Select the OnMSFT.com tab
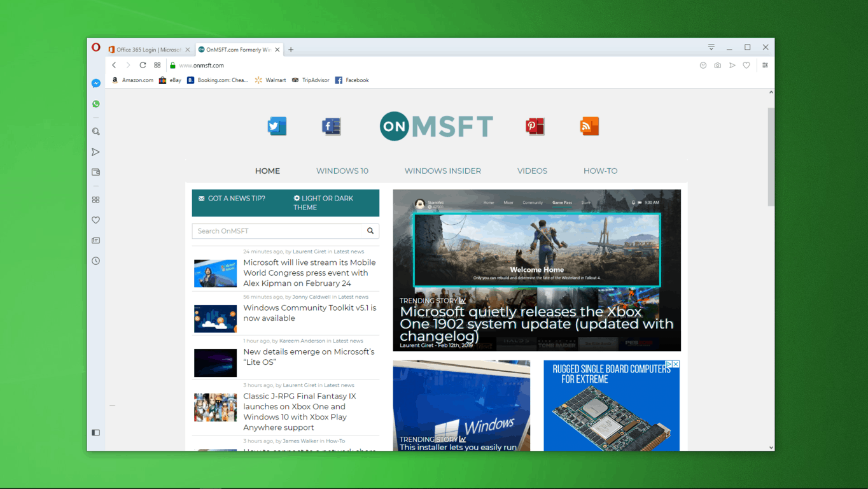868x489 pixels. click(x=239, y=50)
